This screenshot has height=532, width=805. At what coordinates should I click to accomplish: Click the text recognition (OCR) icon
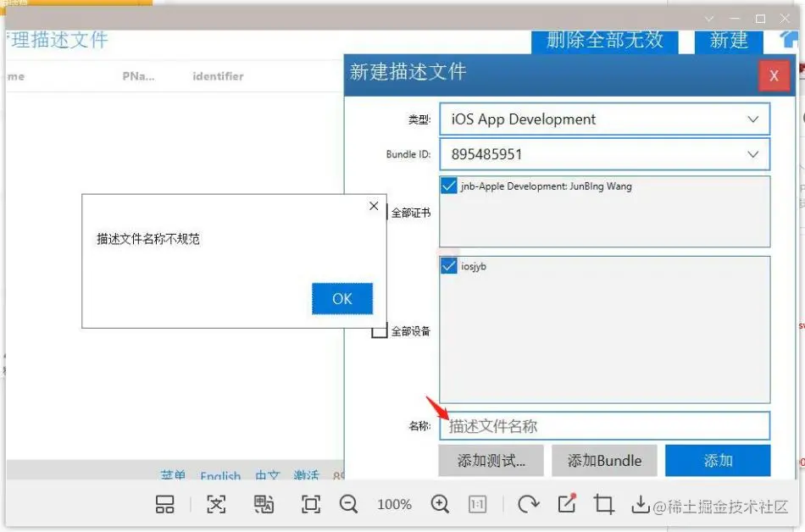click(x=215, y=504)
